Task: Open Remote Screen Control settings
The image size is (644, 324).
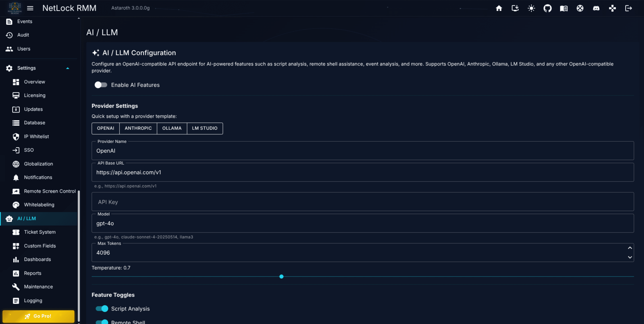Action: pos(39,191)
